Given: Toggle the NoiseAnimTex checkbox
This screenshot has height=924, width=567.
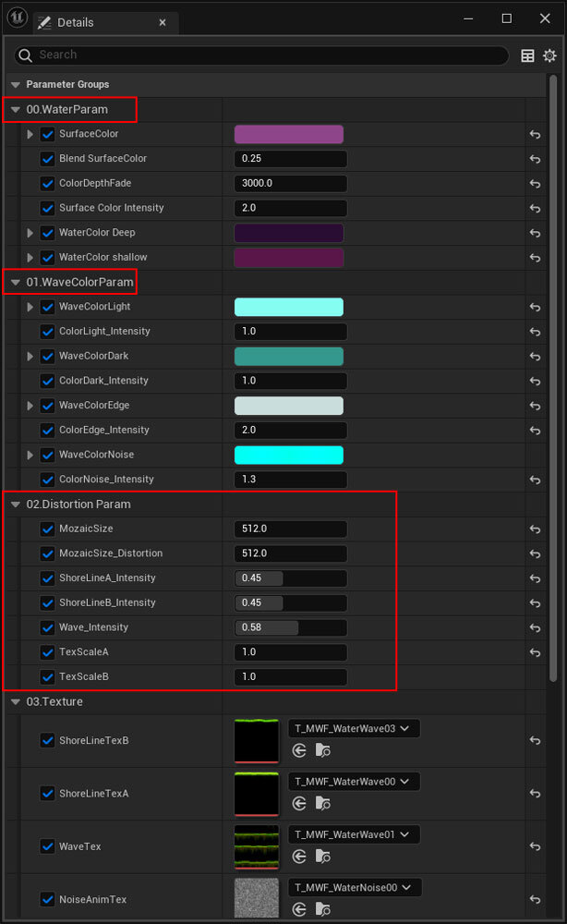Looking at the screenshot, I should click(x=48, y=899).
